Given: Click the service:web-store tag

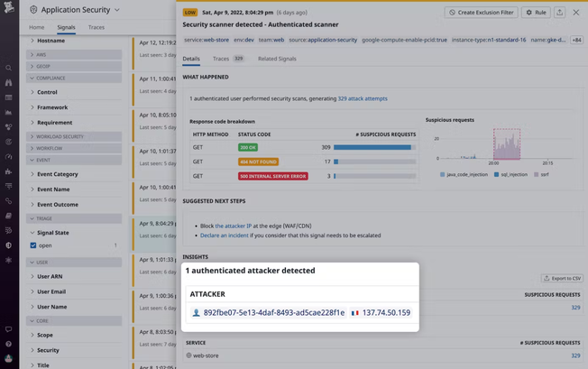Looking at the screenshot, I should 207,40.
